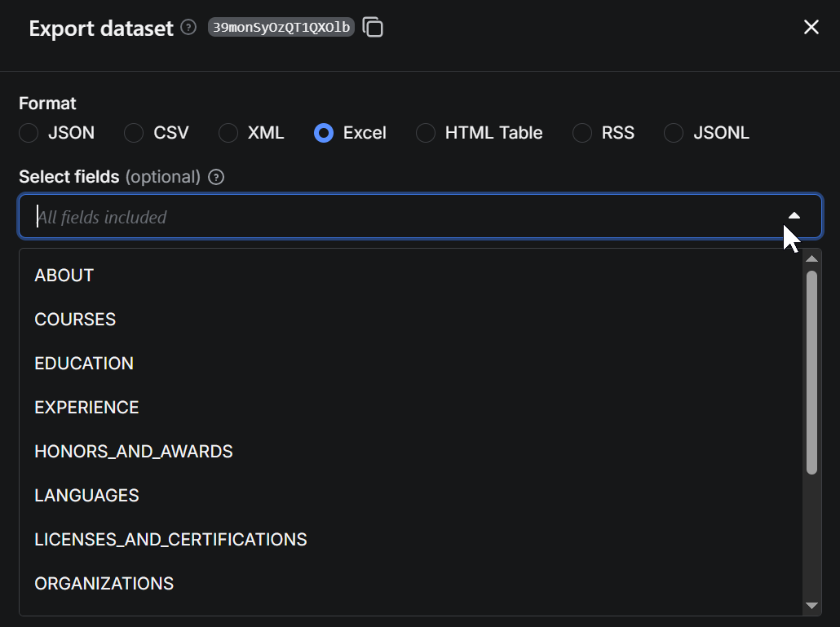Select JSON format radio button
Viewport: 840px width, 627px height.
(x=29, y=133)
